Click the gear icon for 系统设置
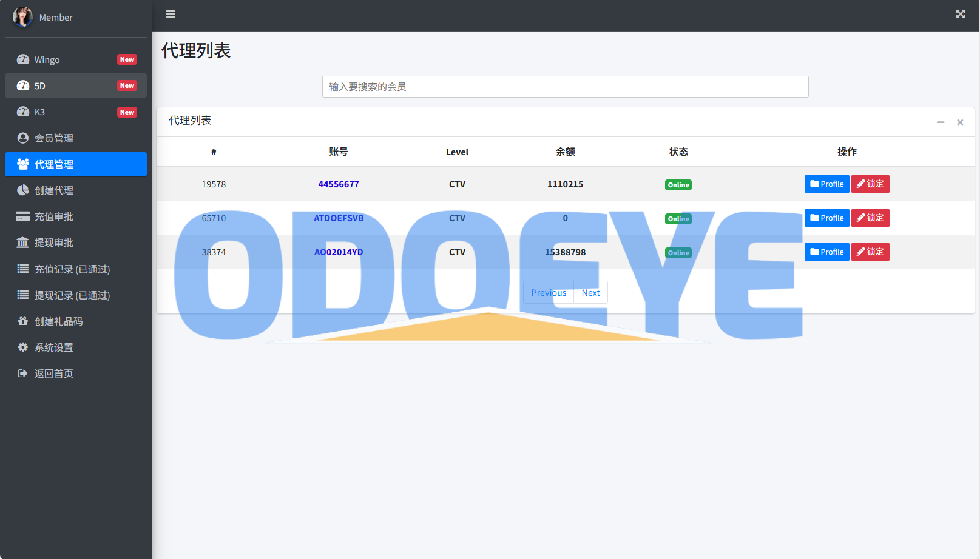Viewport: 980px width, 559px height. 23,347
